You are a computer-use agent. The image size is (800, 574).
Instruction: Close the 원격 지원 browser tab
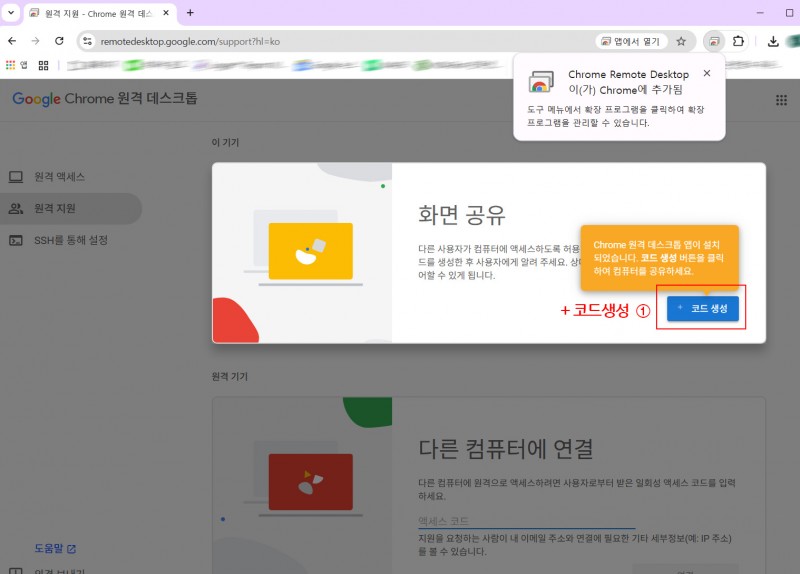[x=166, y=13]
